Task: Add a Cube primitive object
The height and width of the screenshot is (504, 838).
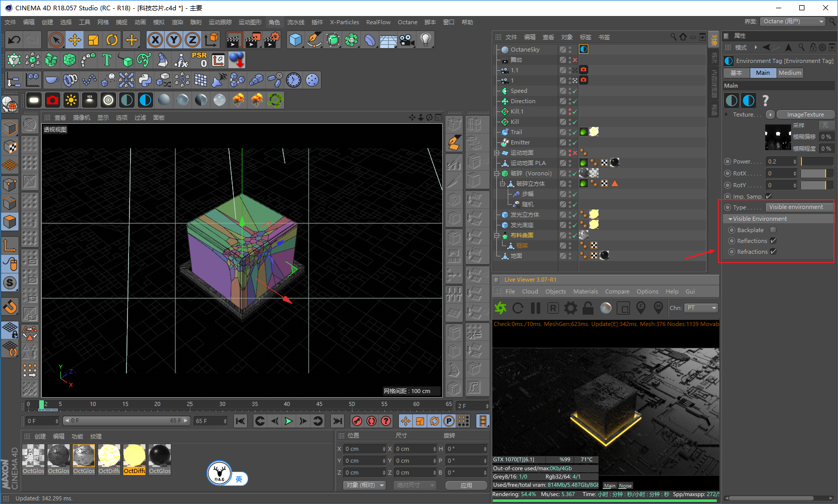Action: [x=296, y=40]
